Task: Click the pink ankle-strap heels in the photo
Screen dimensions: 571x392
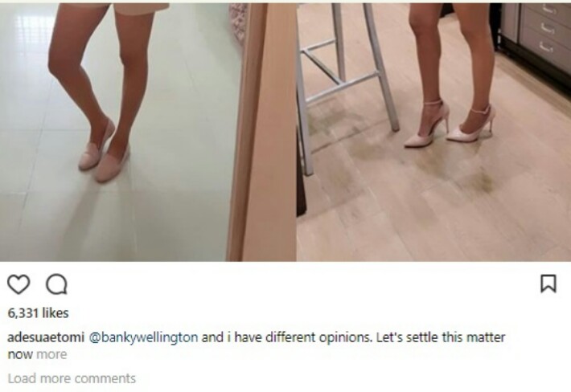Action: point(450,124)
